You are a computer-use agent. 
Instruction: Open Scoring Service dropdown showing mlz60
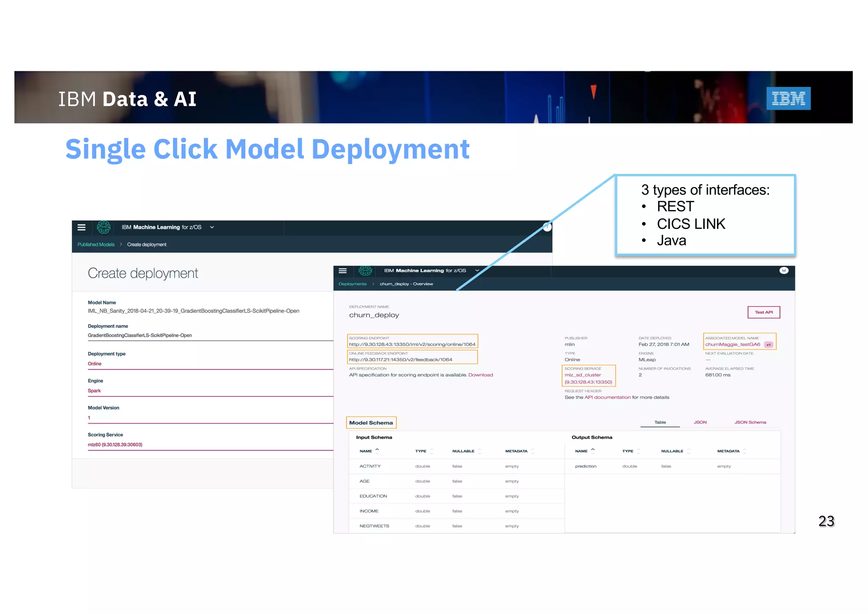[210, 445]
